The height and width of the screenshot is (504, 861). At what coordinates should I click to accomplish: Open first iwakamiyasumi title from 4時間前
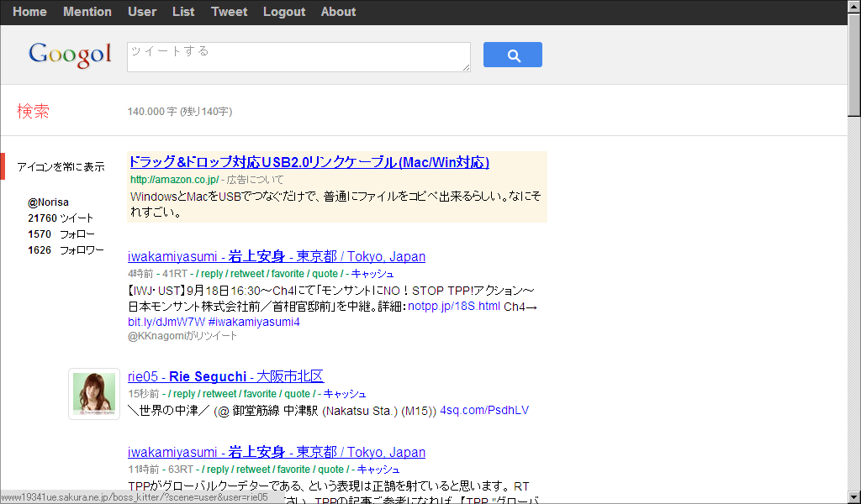(276, 256)
